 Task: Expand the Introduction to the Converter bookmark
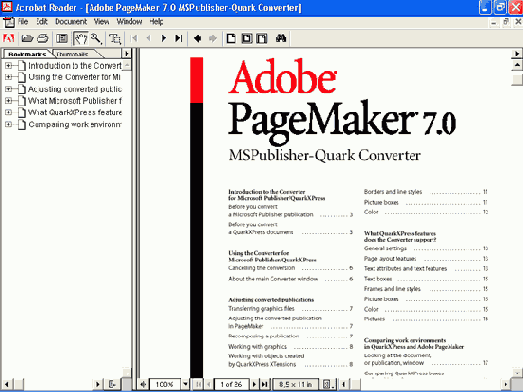[8, 66]
